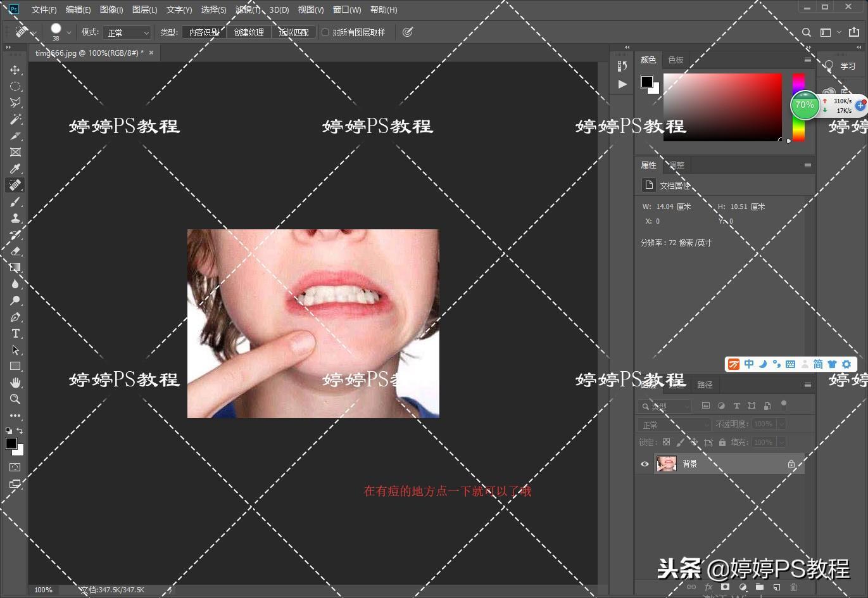This screenshot has width=868, height=598.
Task: Open the Color panel flyout menu
Action: click(x=807, y=60)
